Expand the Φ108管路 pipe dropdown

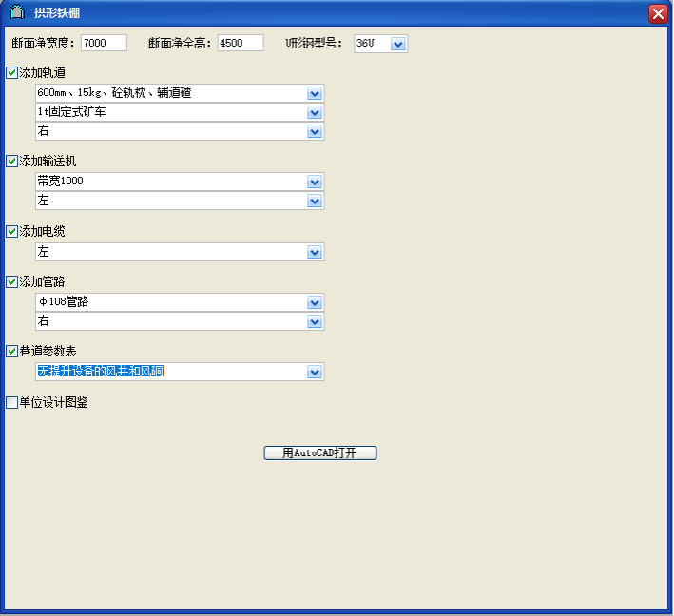coord(315,302)
